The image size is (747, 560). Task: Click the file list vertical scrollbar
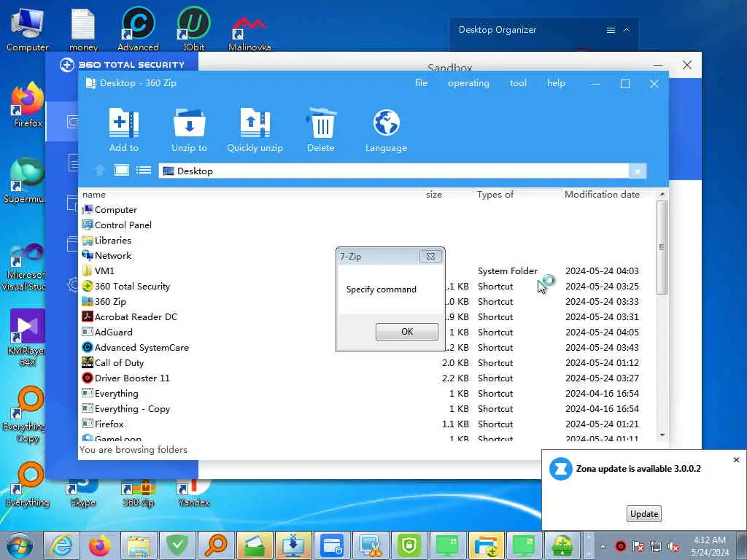point(662,247)
